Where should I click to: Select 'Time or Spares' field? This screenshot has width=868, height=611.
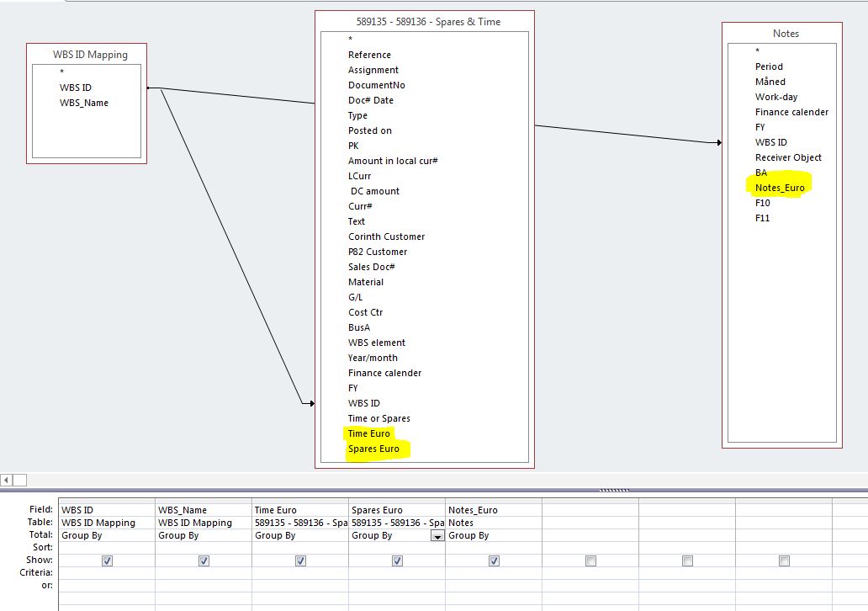(379, 418)
